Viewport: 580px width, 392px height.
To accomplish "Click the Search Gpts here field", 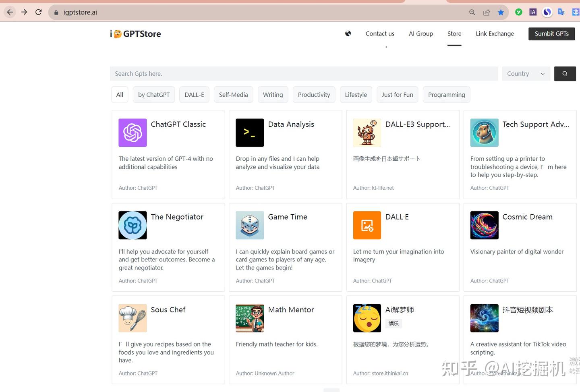I will pos(304,74).
